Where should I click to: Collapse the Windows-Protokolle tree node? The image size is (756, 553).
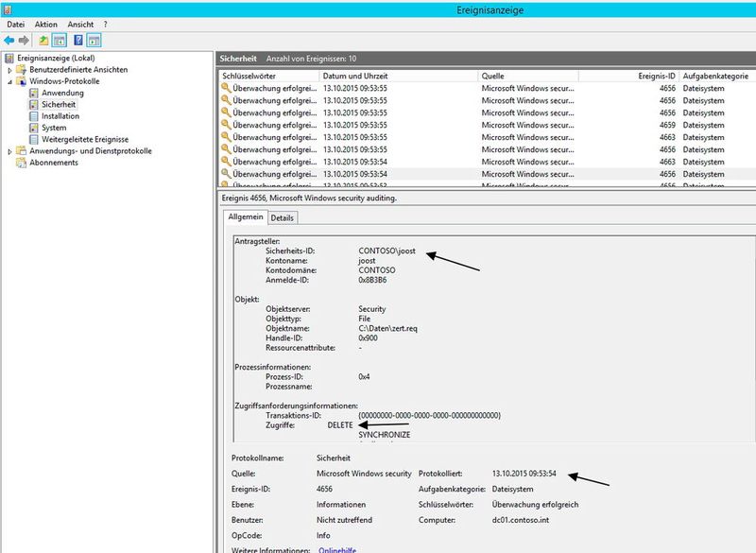tap(9, 80)
